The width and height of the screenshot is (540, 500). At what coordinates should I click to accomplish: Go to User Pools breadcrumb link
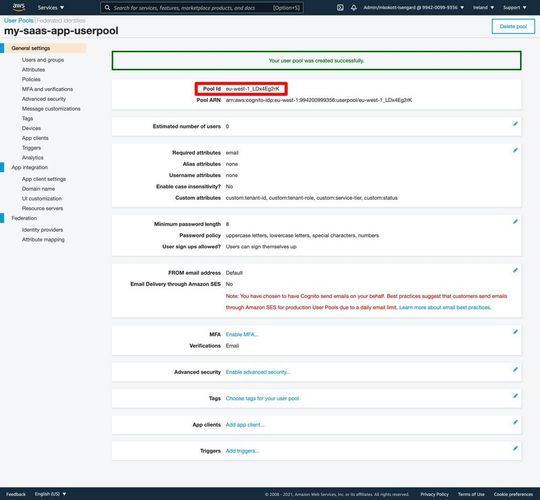tap(19, 21)
